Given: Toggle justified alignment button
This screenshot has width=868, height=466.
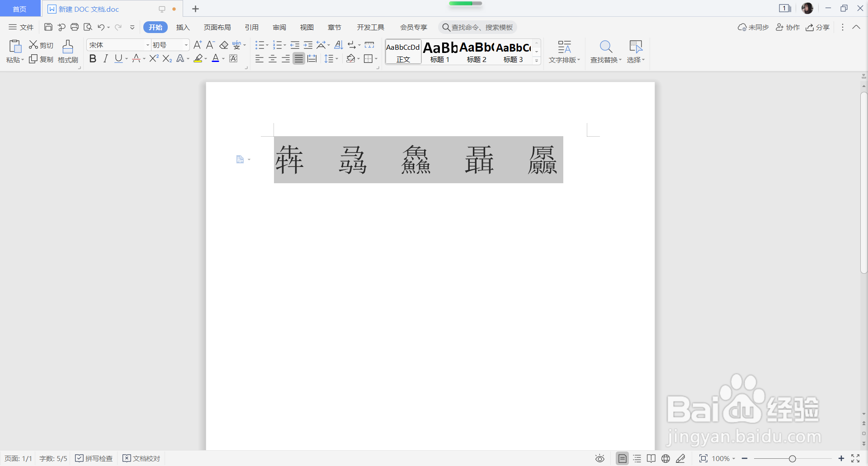Looking at the screenshot, I should pyautogui.click(x=299, y=58).
